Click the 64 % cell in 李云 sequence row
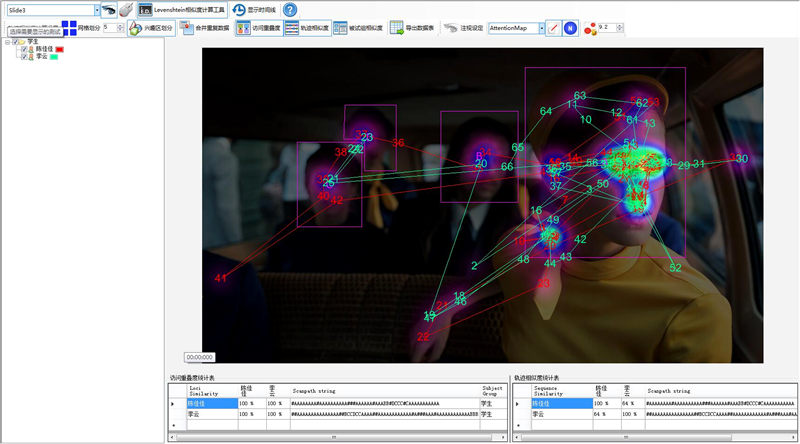The image size is (800, 444). [x=606, y=414]
